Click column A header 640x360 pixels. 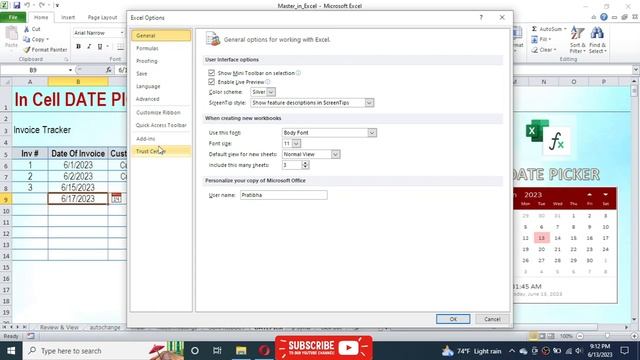[30, 82]
